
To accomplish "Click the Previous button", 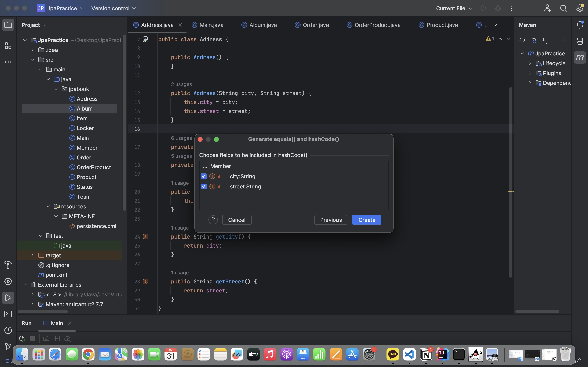I will click(331, 220).
